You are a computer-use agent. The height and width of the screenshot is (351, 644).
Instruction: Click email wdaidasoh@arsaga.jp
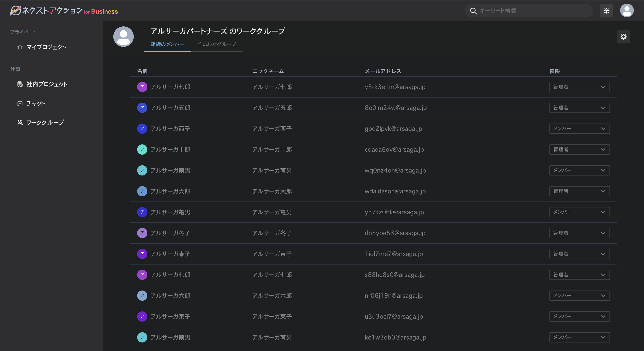[x=395, y=191]
